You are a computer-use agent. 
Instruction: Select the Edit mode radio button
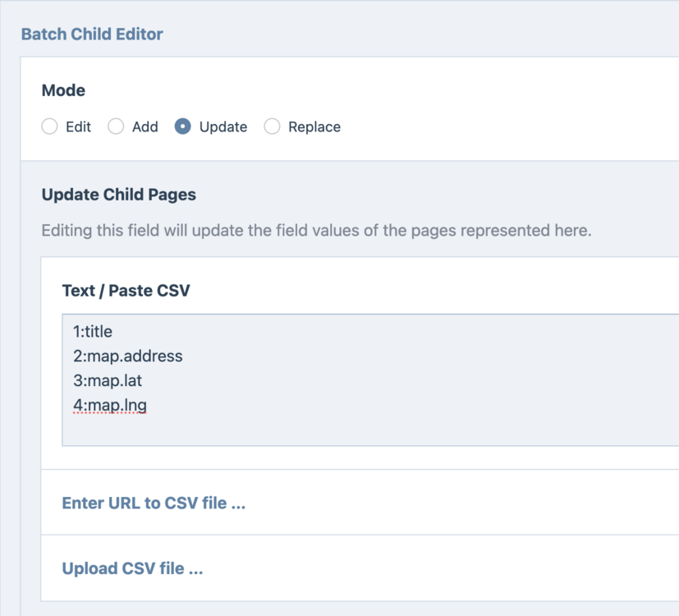50,126
